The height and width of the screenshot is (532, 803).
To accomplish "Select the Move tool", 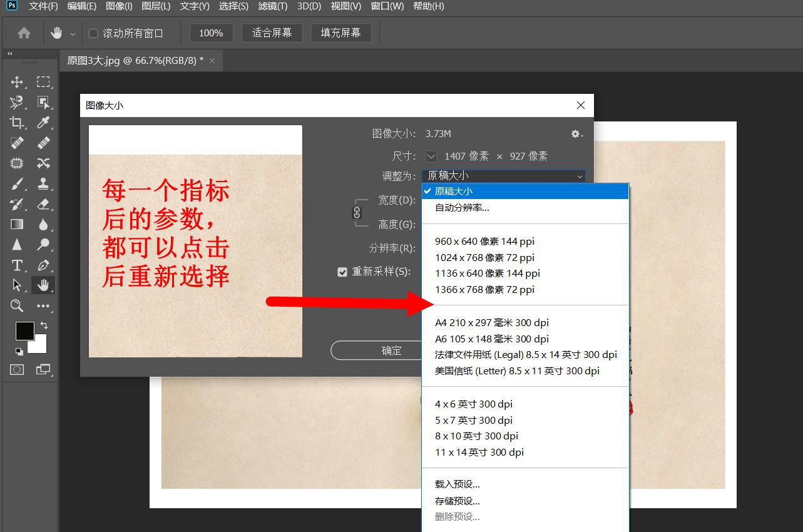I will pyautogui.click(x=17, y=81).
